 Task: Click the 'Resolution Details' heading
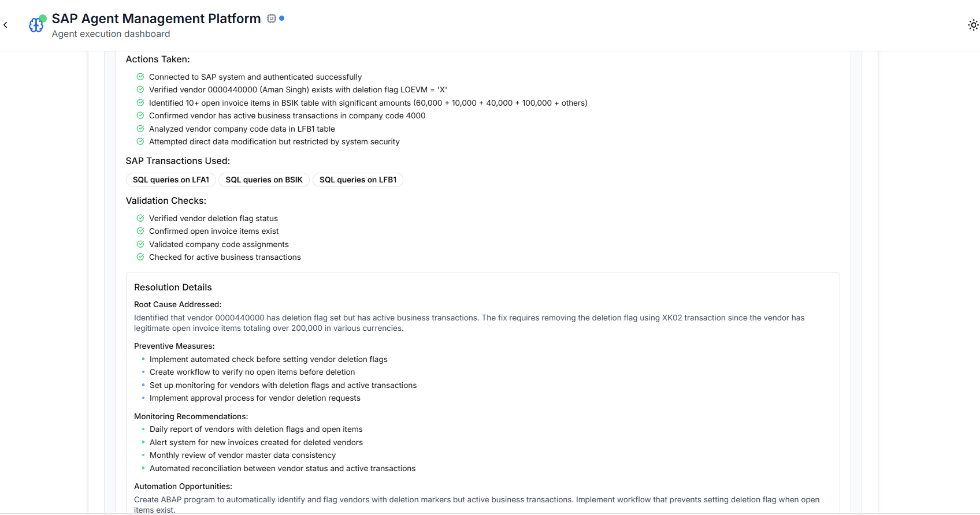click(x=173, y=287)
